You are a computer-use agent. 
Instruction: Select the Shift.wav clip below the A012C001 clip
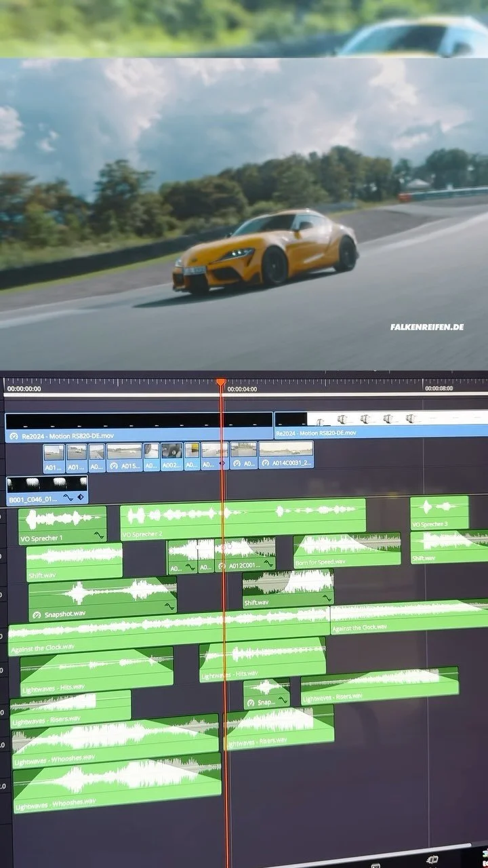(x=288, y=589)
